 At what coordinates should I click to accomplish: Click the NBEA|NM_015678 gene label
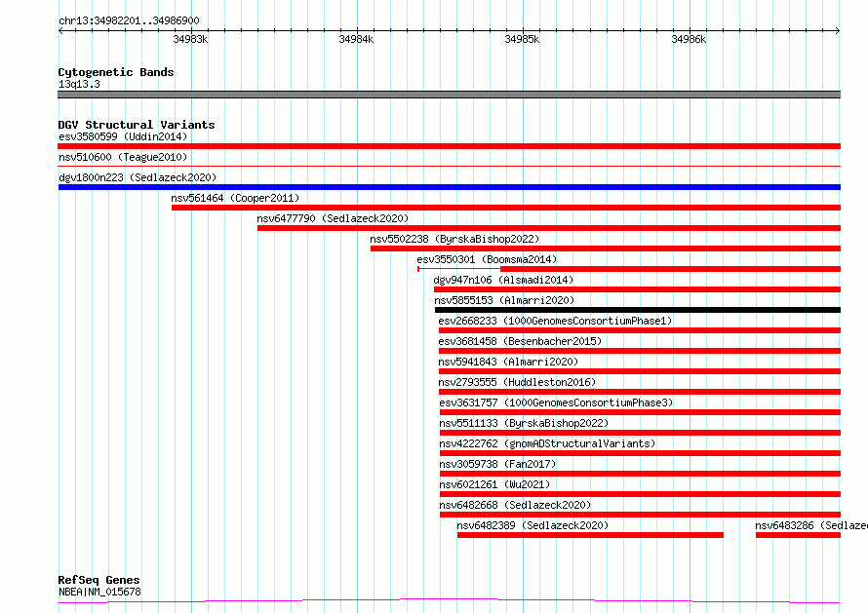point(99,592)
